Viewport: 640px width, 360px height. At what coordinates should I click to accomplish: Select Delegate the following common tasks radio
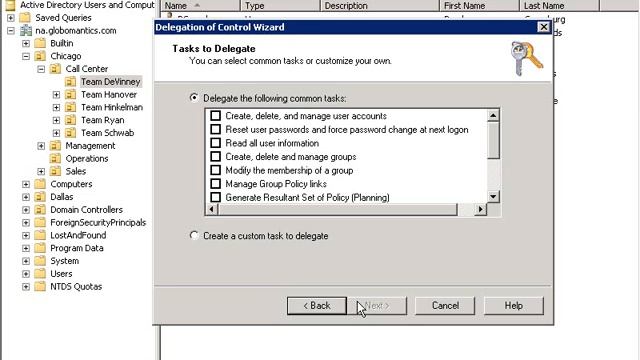point(194,98)
